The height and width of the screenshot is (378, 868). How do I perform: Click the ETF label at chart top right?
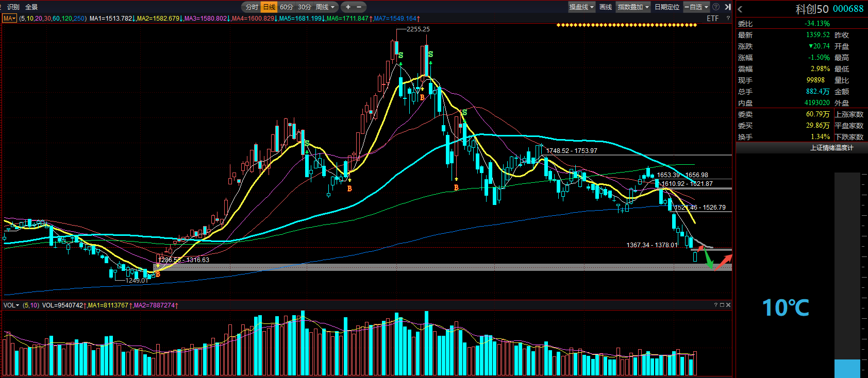pyautogui.click(x=713, y=19)
